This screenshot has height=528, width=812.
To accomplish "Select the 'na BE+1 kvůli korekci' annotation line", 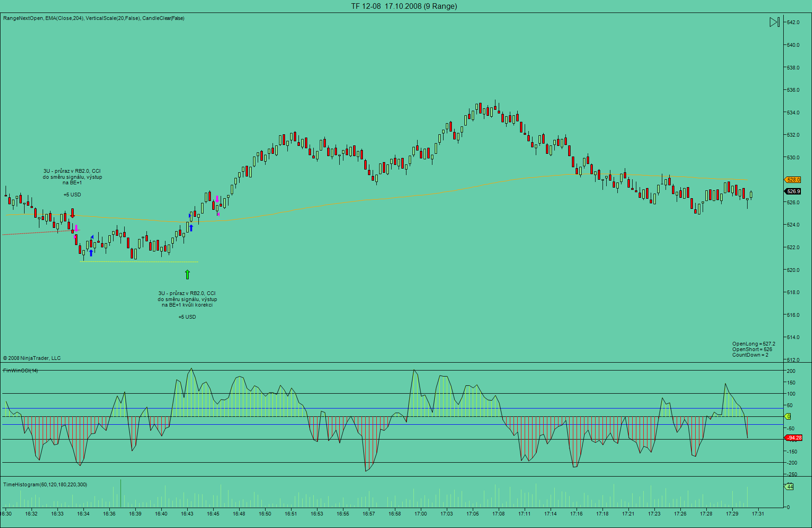I will [187, 305].
